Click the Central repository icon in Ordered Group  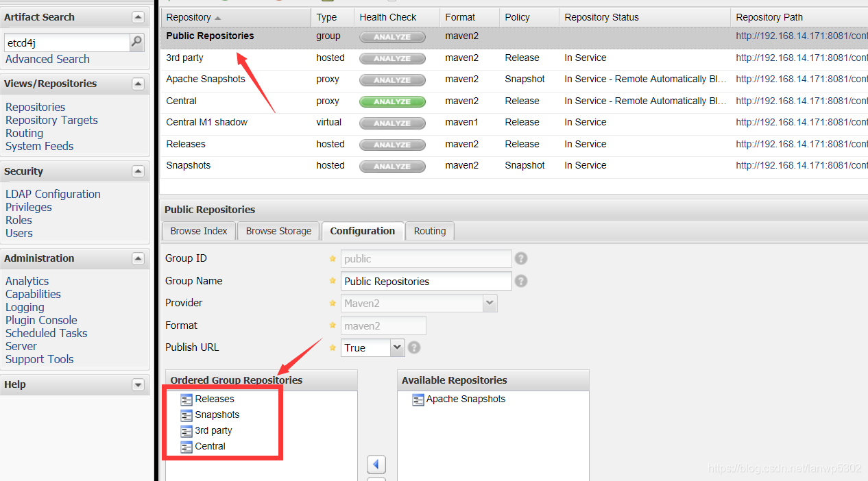(186, 447)
